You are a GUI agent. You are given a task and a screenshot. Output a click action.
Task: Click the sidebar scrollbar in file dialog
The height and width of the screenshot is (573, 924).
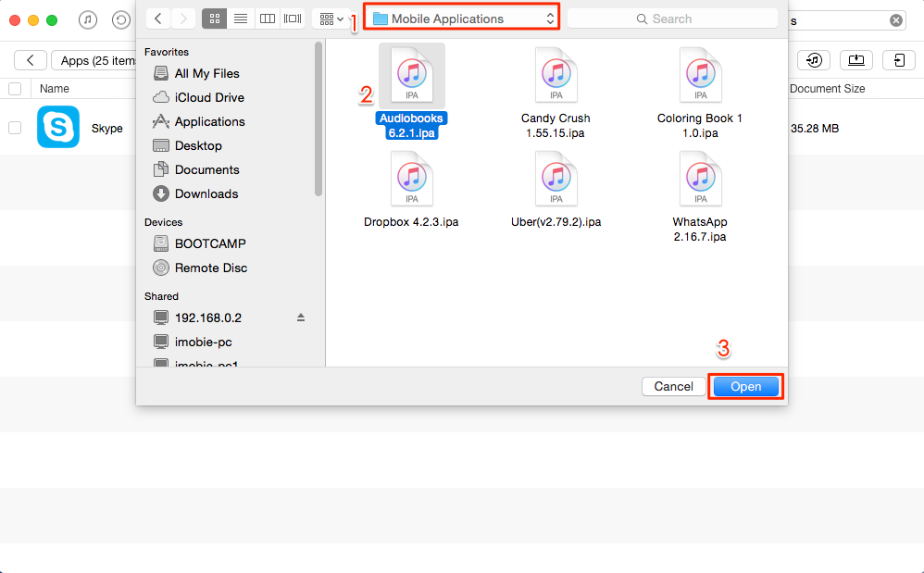[x=318, y=119]
